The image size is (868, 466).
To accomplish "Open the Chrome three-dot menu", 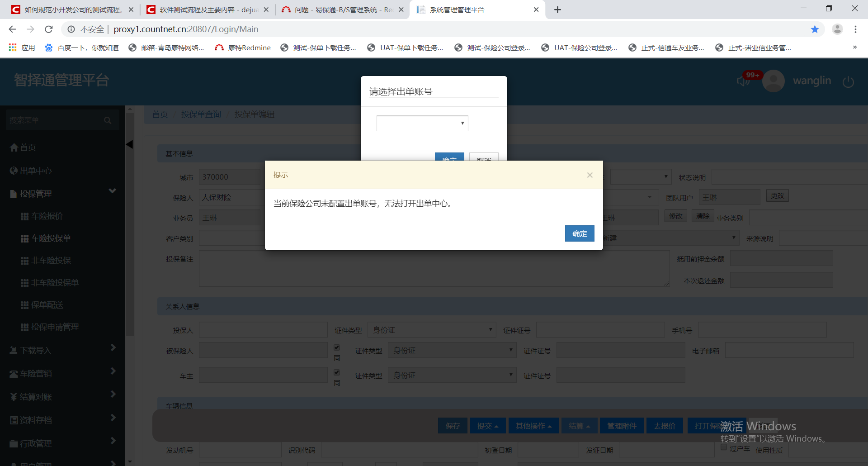I will (855, 29).
